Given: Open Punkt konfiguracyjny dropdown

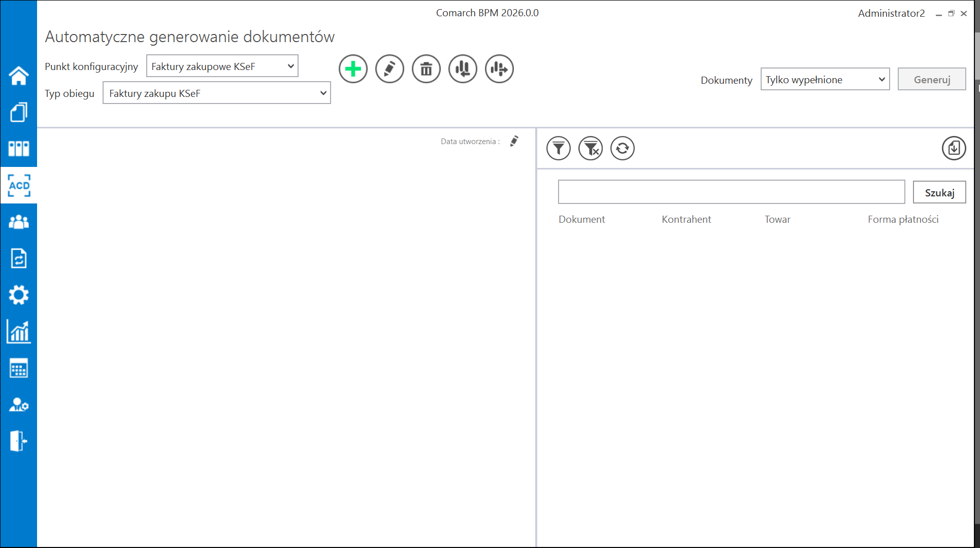Looking at the screenshot, I should (x=222, y=66).
